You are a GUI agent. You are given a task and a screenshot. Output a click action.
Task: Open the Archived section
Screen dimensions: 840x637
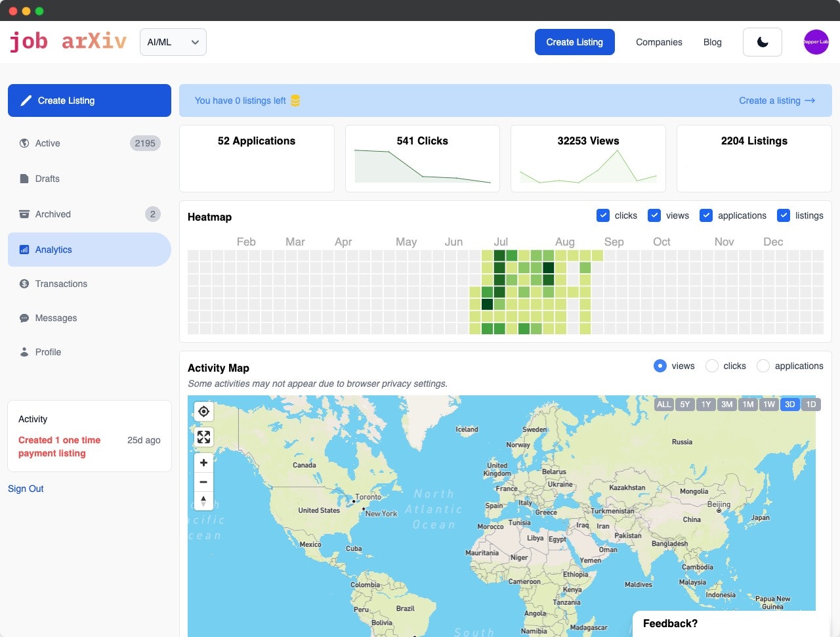click(89, 214)
